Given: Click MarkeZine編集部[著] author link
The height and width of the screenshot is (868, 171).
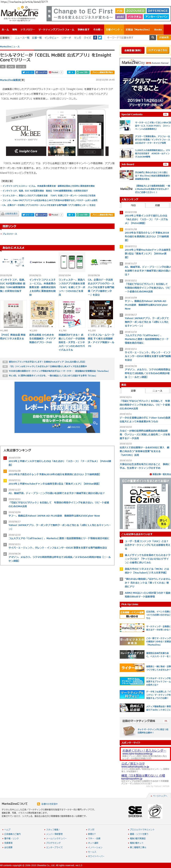Looking at the screenshot, I should 12,80.
